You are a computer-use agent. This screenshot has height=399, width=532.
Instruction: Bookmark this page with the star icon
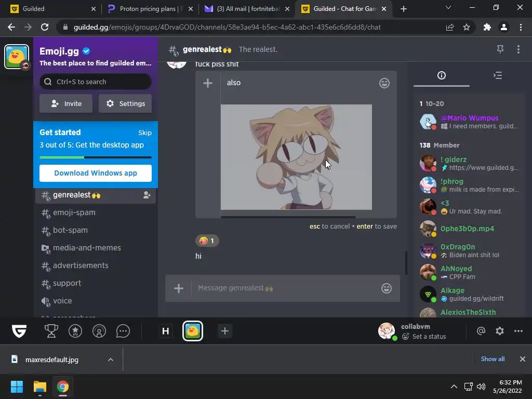click(467, 27)
